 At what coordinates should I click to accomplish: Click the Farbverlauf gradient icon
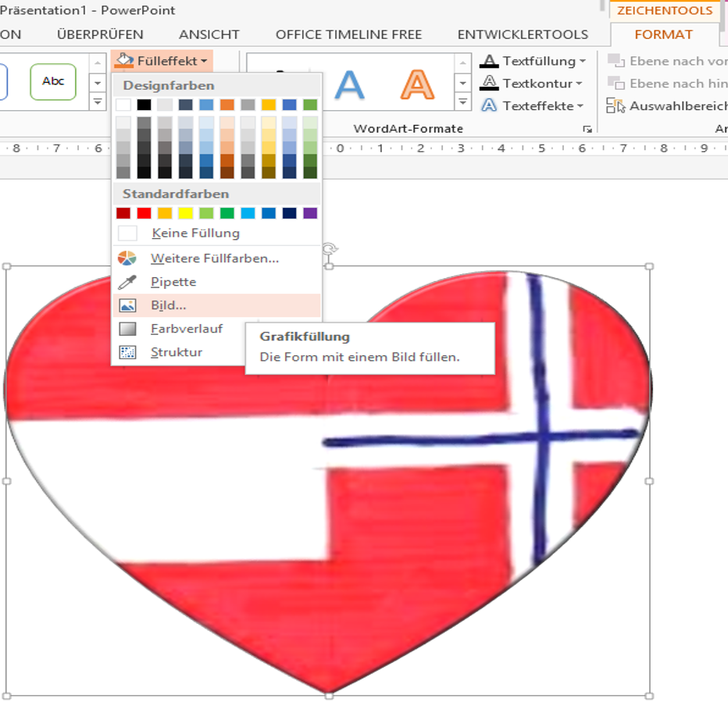pyautogui.click(x=127, y=330)
